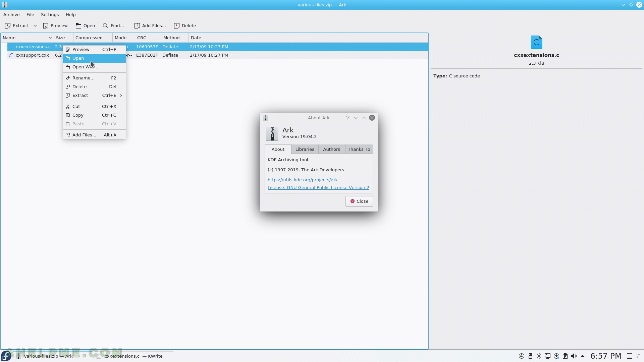
Task: Choose Copy in the context menu
Action: 94,115
